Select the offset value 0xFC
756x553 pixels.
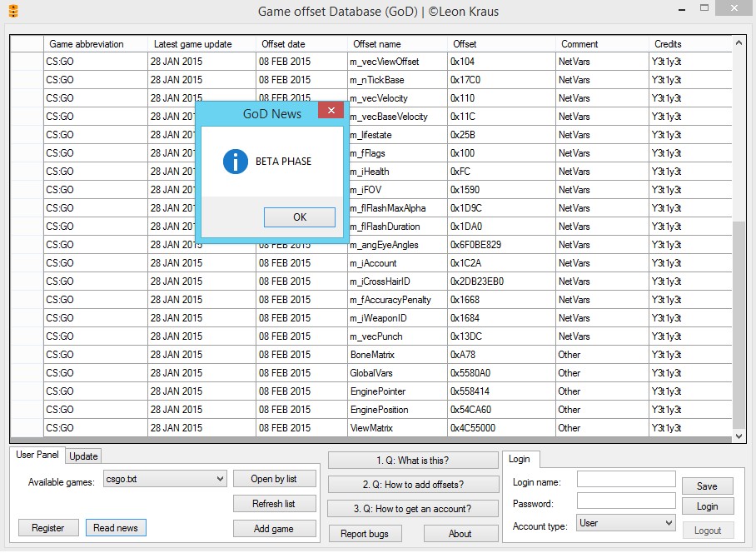point(501,172)
